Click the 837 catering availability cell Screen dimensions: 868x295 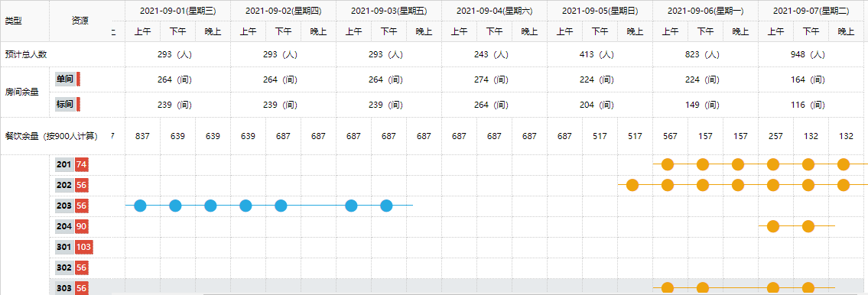tap(142, 136)
